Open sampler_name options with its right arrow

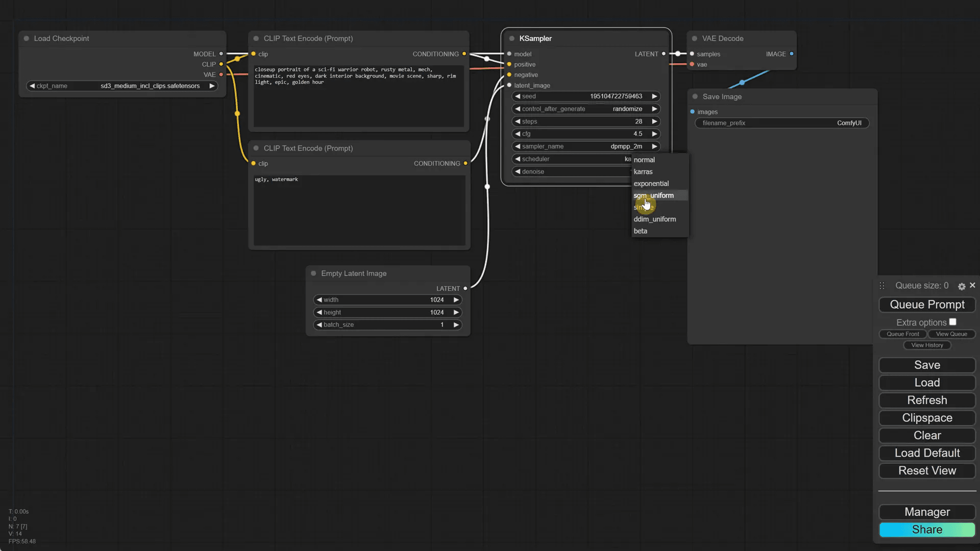tap(654, 146)
